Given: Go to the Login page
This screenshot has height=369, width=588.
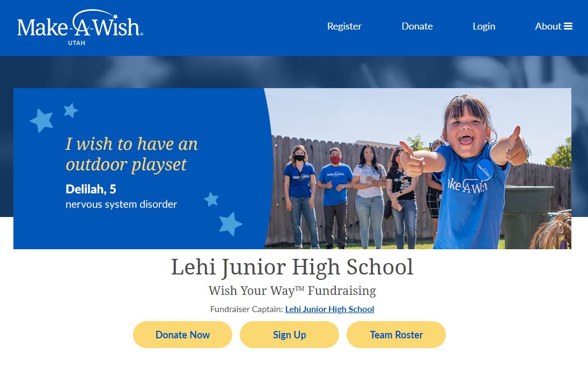Looking at the screenshot, I should [484, 26].
